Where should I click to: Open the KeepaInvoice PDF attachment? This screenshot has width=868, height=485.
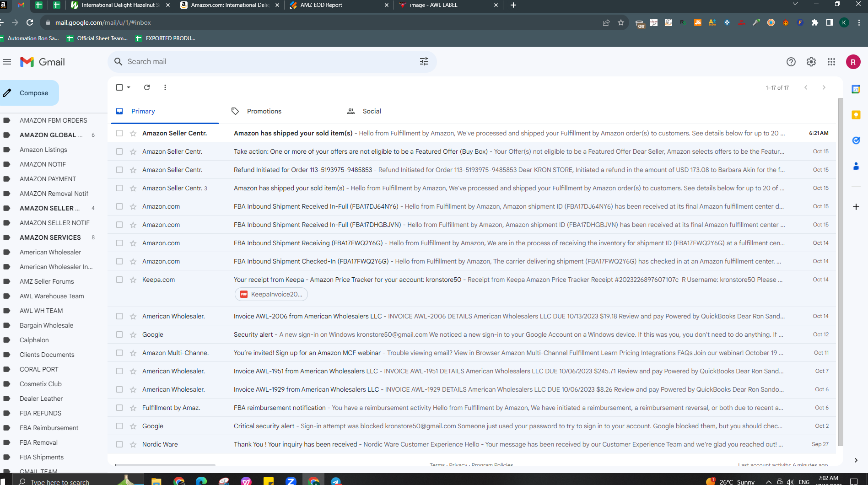[271, 294]
